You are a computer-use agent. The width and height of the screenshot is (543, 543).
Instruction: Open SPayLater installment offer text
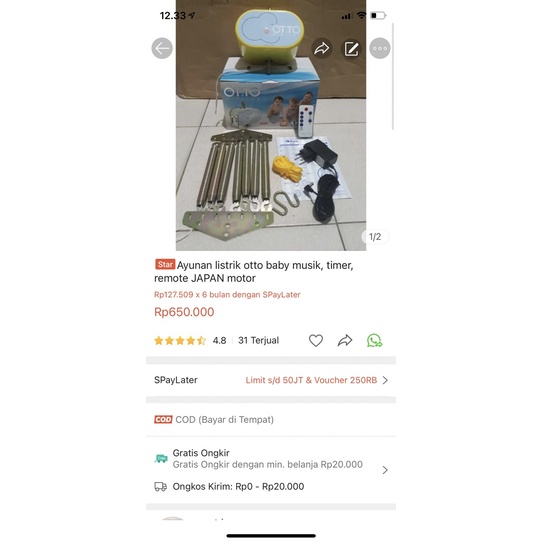point(227,295)
